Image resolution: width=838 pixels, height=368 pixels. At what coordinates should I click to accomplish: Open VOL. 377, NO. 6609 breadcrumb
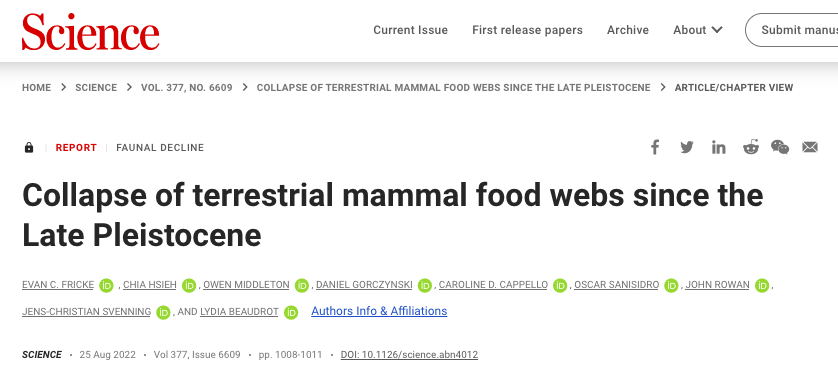tap(187, 88)
